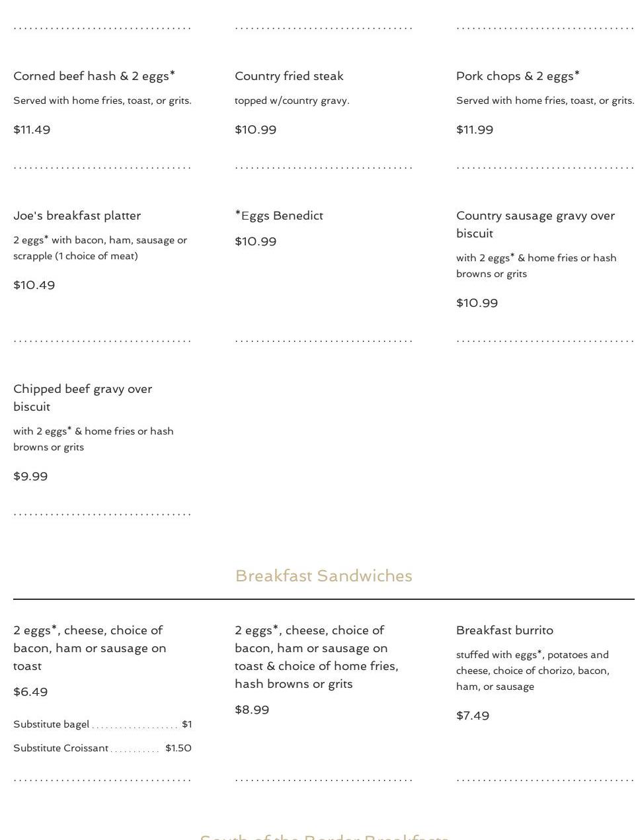Select Joe's breakfast platter item

point(77,216)
